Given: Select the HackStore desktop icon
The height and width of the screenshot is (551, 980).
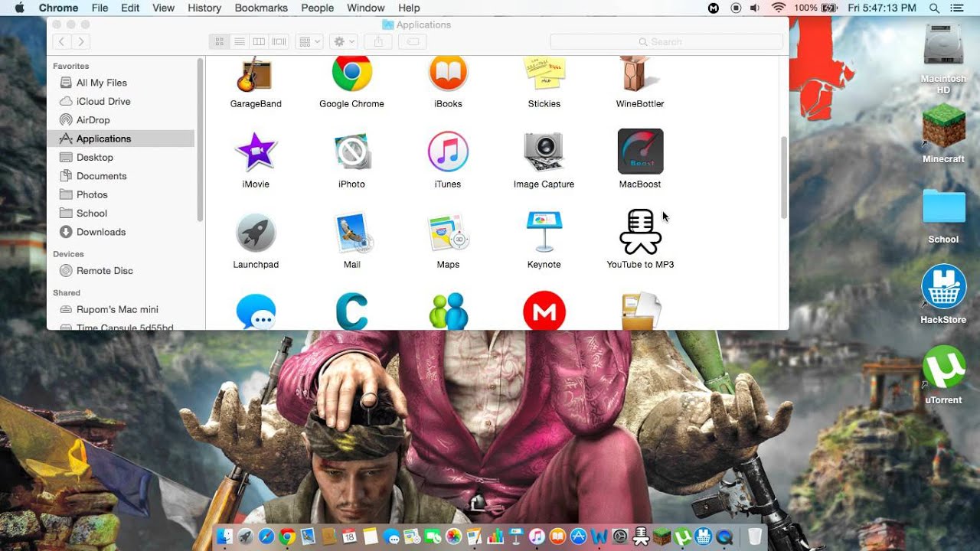Looking at the screenshot, I should [943, 287].
